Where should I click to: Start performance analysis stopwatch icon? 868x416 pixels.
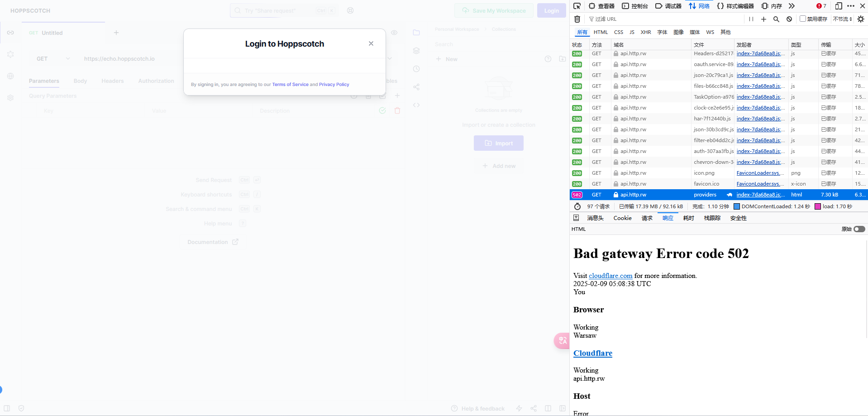point(577,206)
